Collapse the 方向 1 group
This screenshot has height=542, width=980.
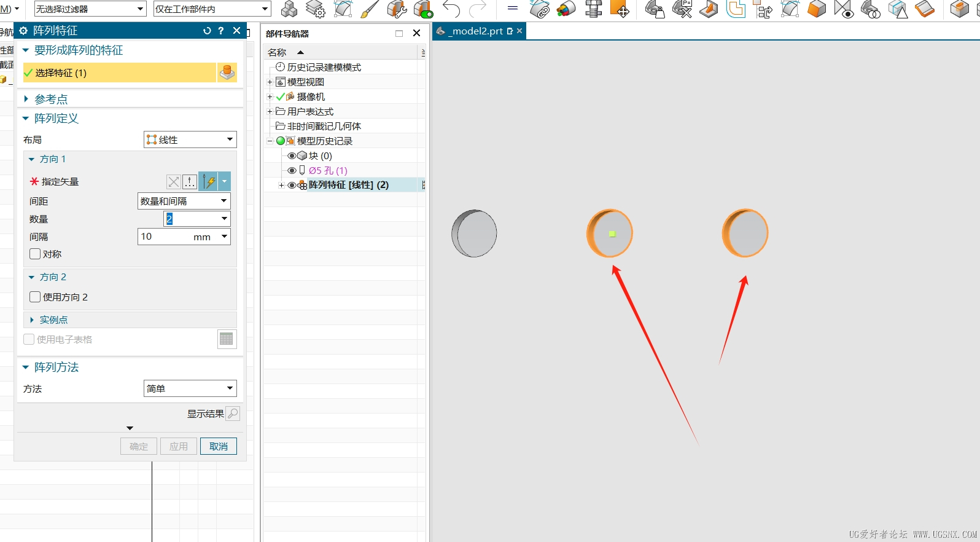[32, 159]
